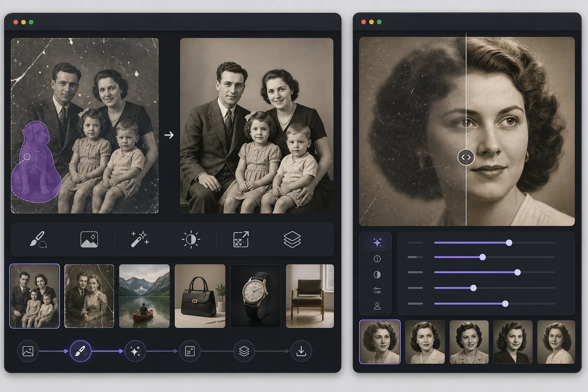Image resolution: width=588 pixels, height=392 pixels.
Task: Select the upscale resize tool
Action: coord(241,240)
